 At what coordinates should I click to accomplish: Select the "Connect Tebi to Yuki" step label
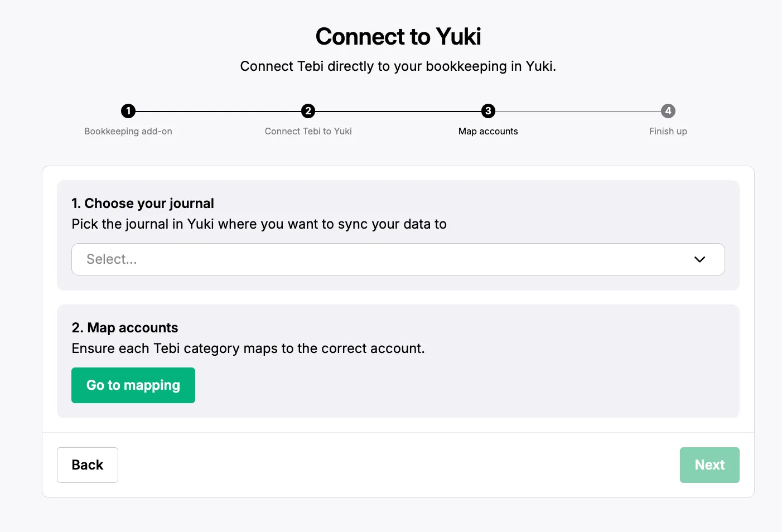[x=308, y=132]
